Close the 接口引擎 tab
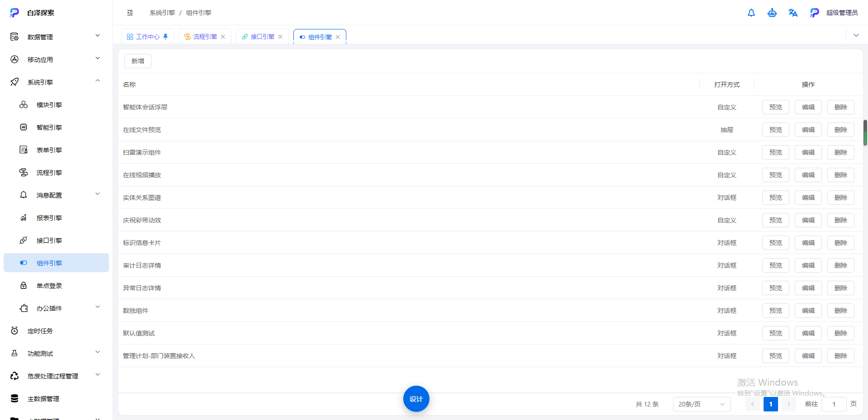868x420 pixels. [x=280, y=37]
